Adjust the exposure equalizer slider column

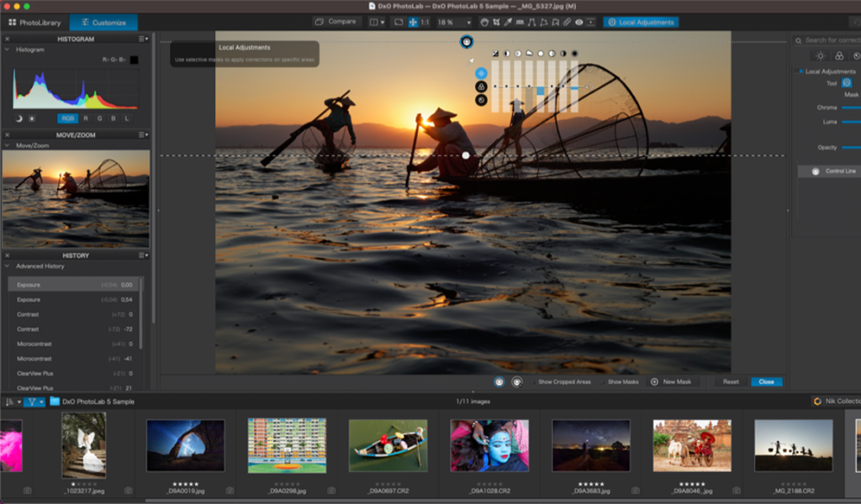click(495, 86)
